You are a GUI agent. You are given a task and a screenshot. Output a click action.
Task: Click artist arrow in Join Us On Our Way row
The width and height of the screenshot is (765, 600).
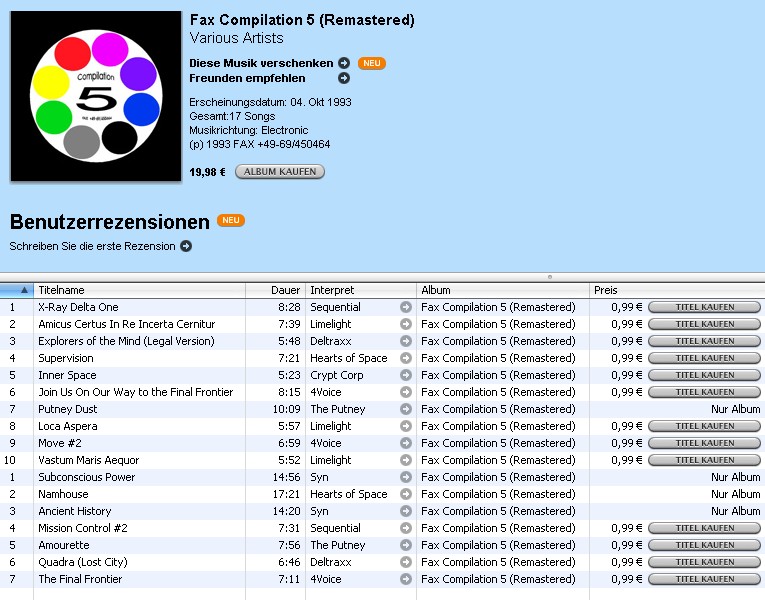click(405, 392)
